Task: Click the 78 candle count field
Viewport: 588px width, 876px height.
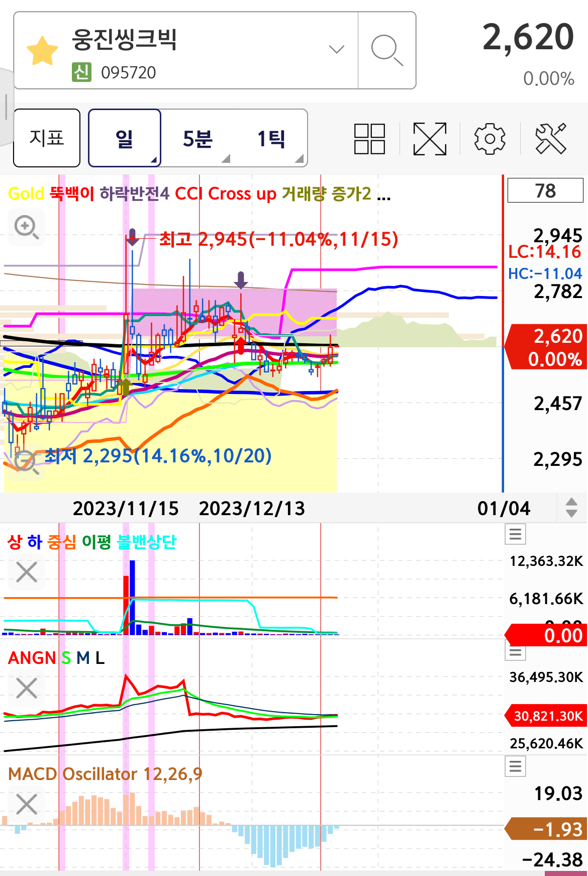Action: (x=545, y=190)
